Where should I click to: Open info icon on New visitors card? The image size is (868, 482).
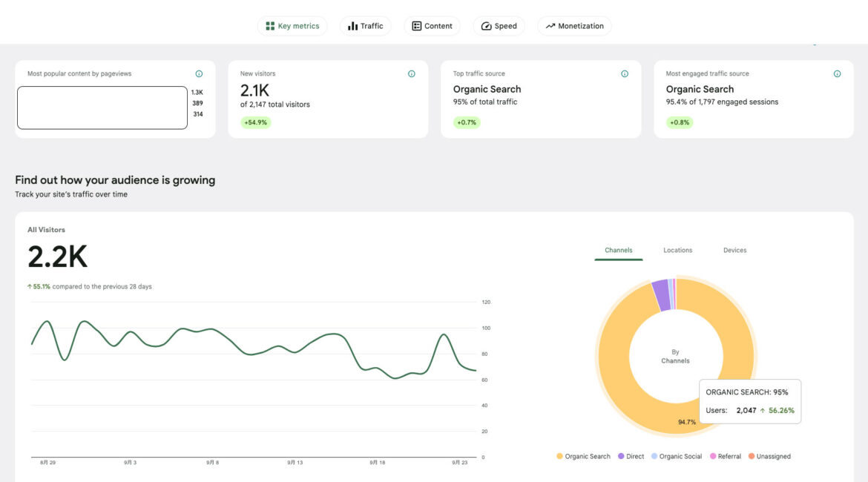[412, 74]
